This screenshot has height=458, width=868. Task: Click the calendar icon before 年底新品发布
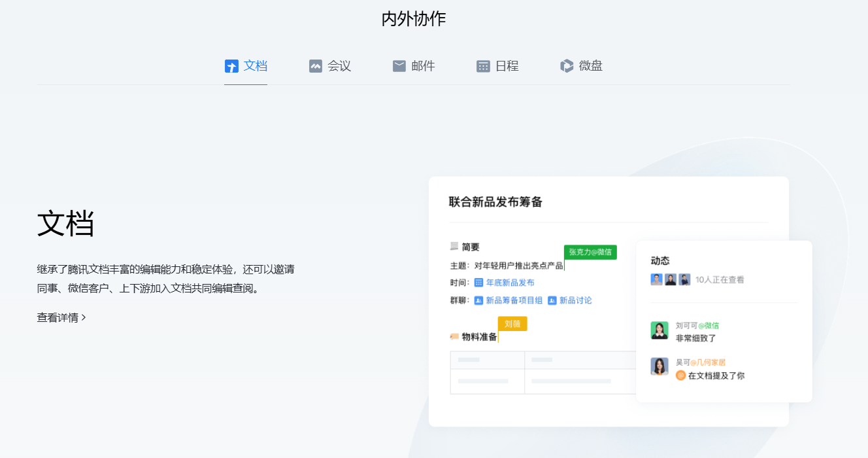click(478, 283)
